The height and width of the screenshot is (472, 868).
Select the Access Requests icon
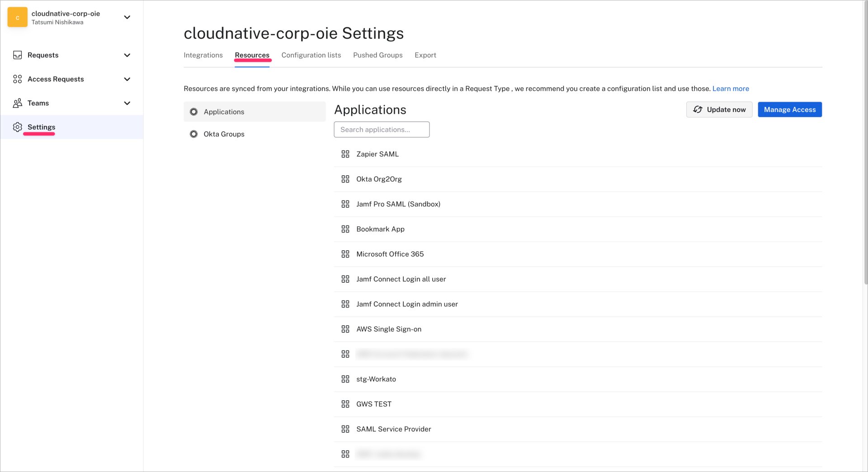[18, 79]
